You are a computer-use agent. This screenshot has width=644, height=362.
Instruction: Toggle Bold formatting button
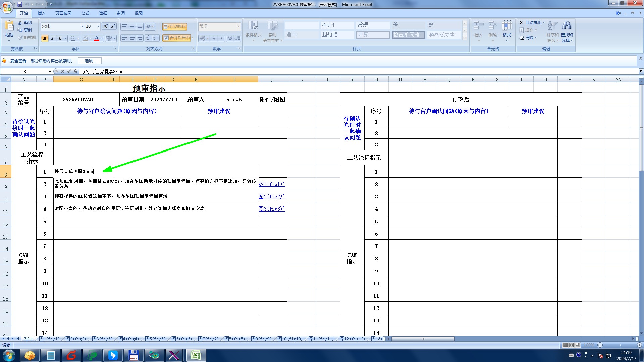[45, 38]
